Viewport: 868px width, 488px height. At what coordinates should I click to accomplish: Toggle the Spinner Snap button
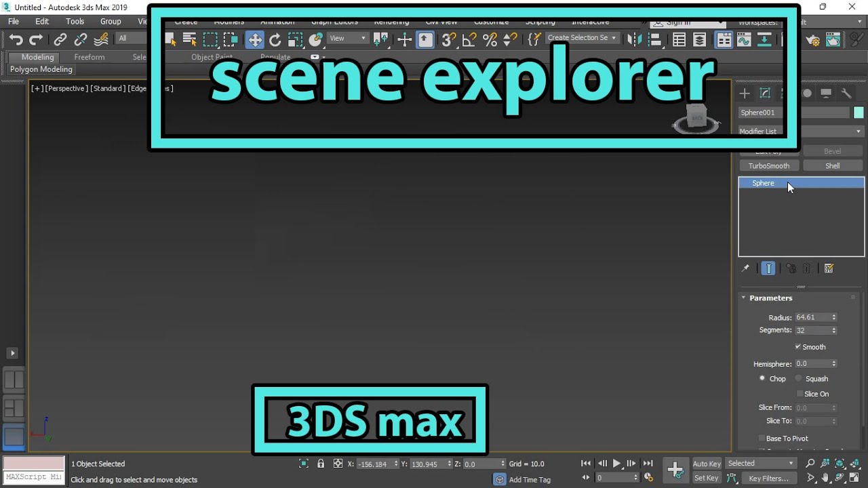[510, 40]
